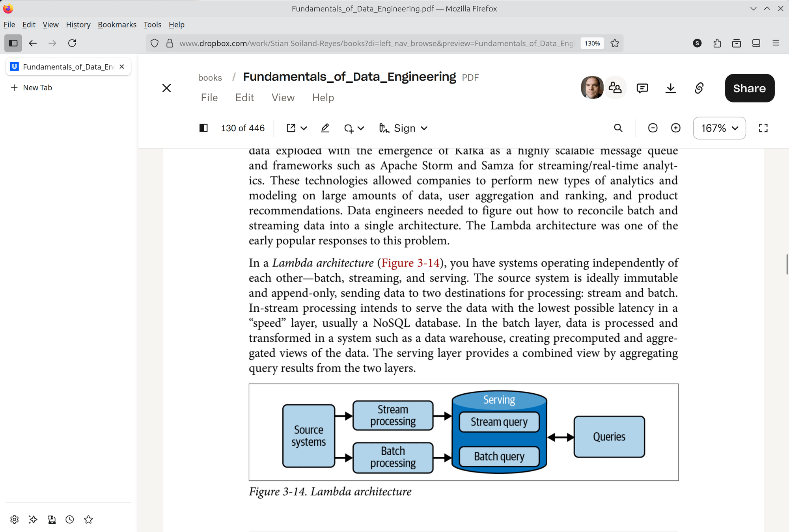The image size is (789, 532).
Task: Select the pencil draw tool
Action: pyautogui.click(x=325, y=128)
